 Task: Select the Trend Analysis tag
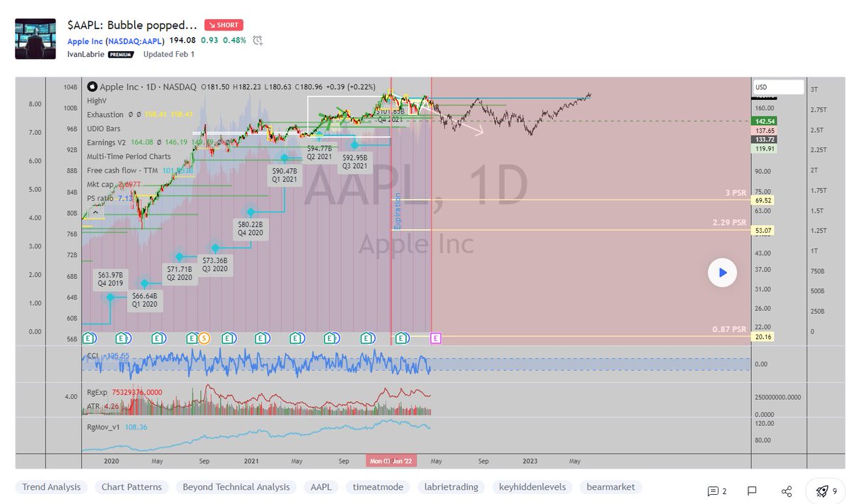click(51, 487)
